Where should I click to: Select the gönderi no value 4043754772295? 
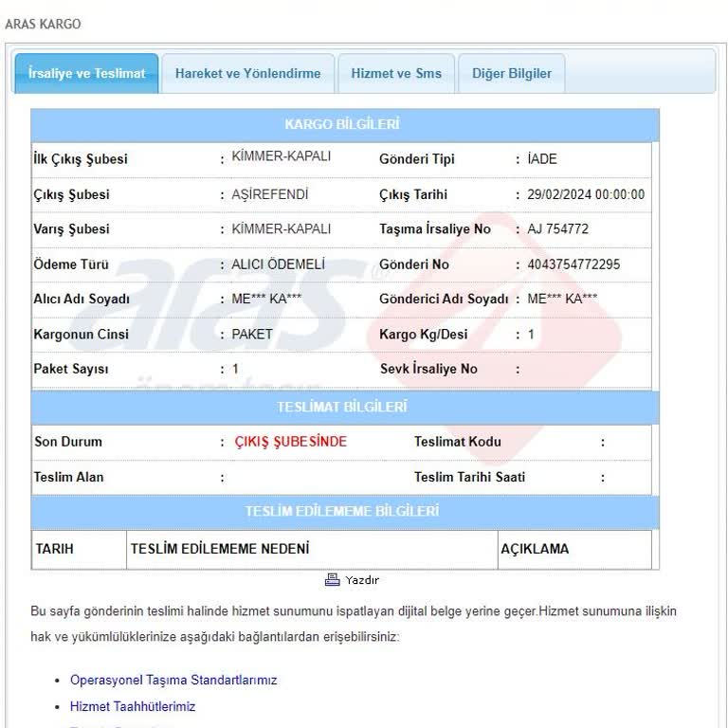(x=573, y=264)
